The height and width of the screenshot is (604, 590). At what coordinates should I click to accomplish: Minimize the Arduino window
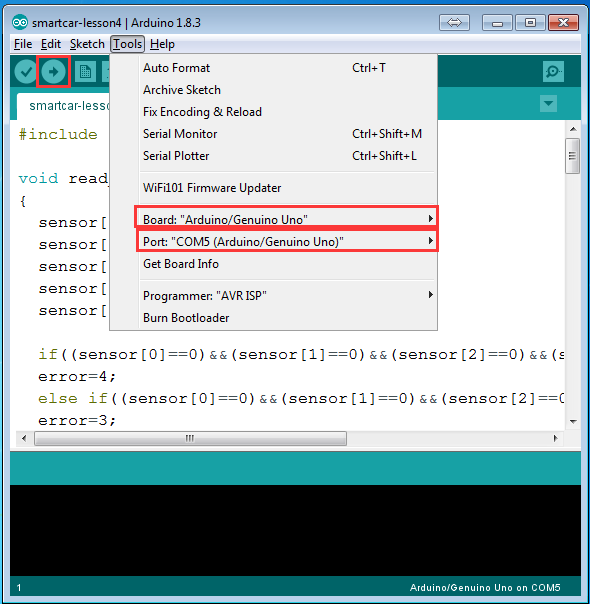(x=497, y=22)
